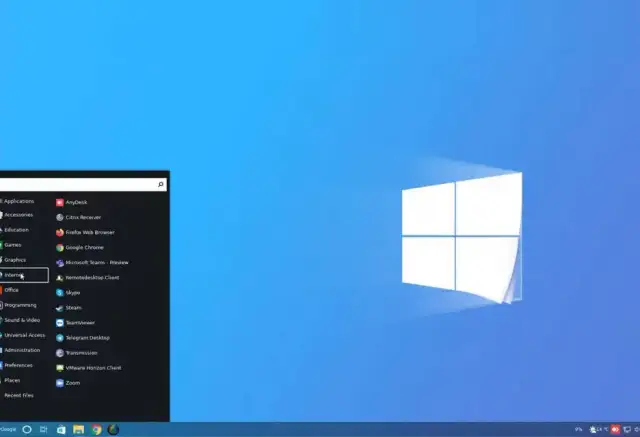Launch TeamViewer

click(76, 323)
